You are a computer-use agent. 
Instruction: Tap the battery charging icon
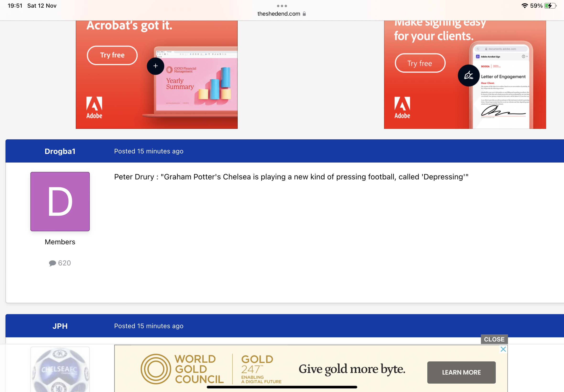click(x=550, y=6)
